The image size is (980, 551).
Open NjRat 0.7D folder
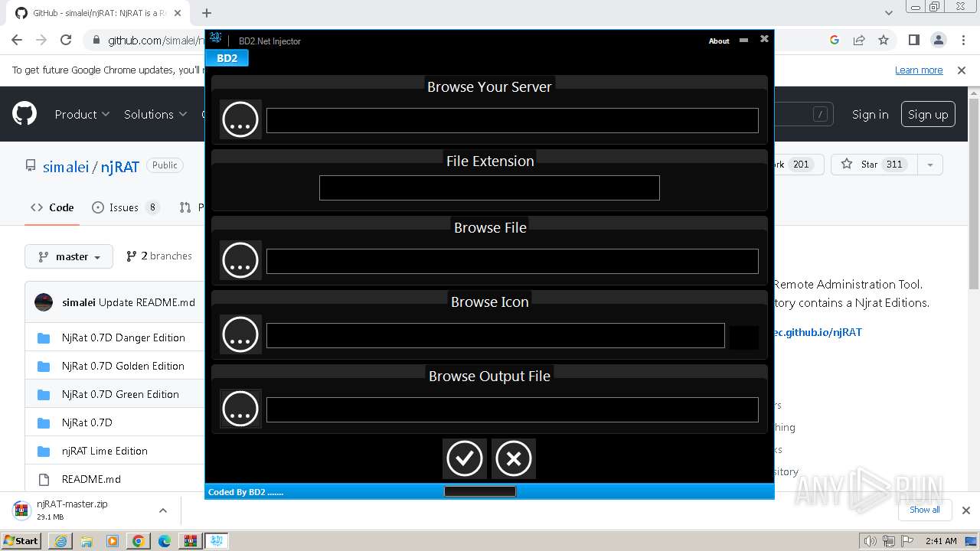point(87,422)
